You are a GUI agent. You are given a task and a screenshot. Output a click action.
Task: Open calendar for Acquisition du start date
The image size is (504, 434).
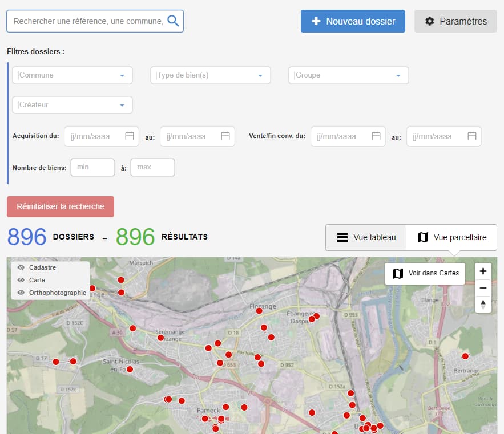coord(130,136)
